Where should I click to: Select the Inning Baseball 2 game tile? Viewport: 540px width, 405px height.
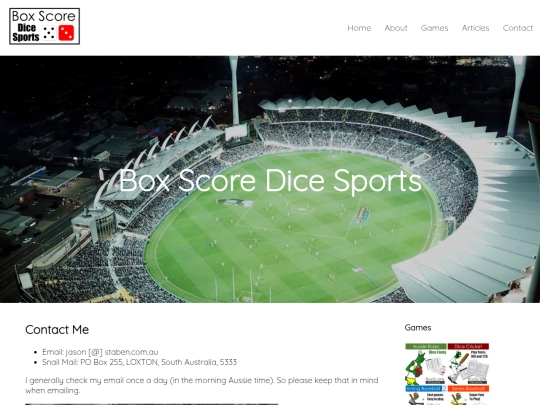click(x=426, y=395)
